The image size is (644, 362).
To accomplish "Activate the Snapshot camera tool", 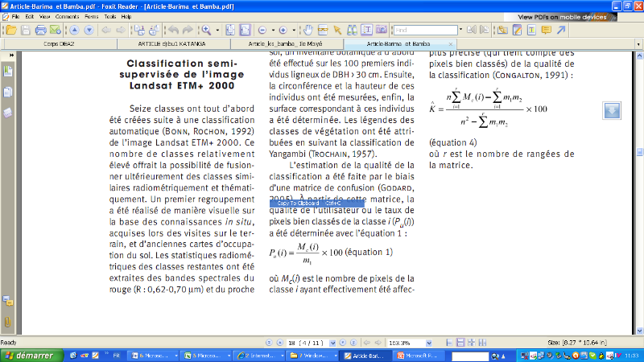I will coord(381,30).
